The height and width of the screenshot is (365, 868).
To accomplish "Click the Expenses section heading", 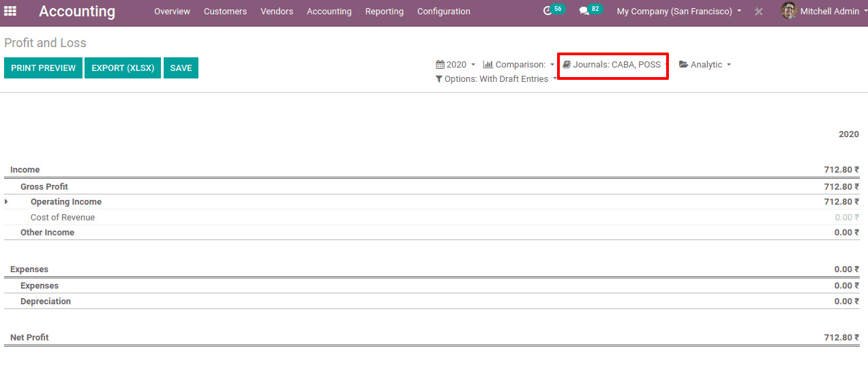I will click(x=29, y=269).
